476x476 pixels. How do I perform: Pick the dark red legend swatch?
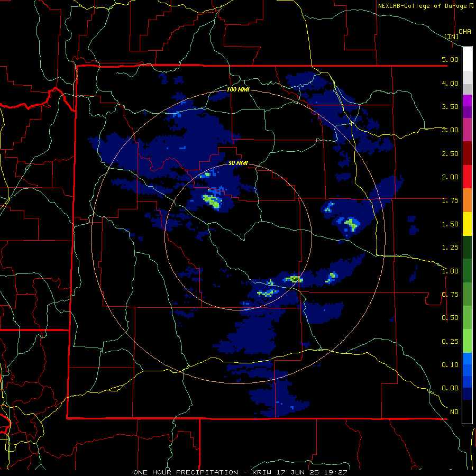(467, 153)
